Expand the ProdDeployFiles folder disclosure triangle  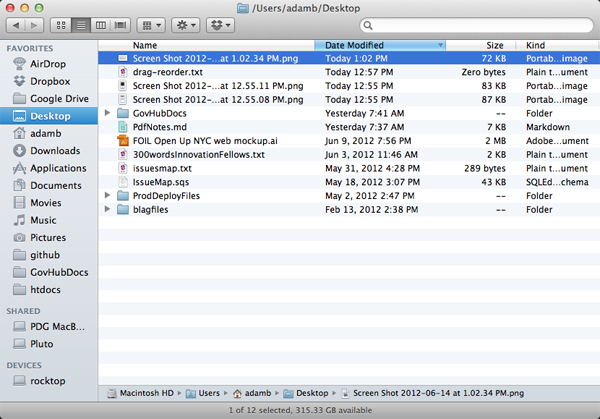point(108,195)
